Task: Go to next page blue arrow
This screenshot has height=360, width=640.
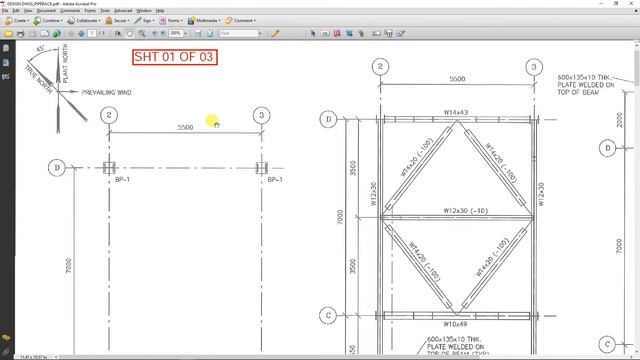Action: (81, 33)
